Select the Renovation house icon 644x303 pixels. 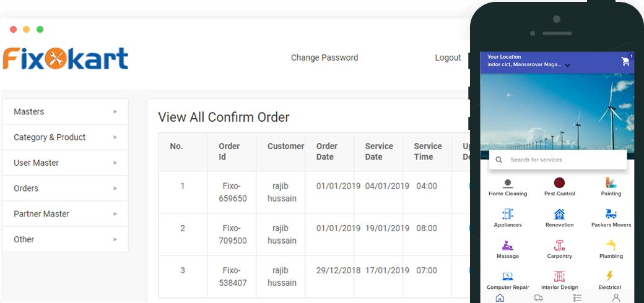559,214
